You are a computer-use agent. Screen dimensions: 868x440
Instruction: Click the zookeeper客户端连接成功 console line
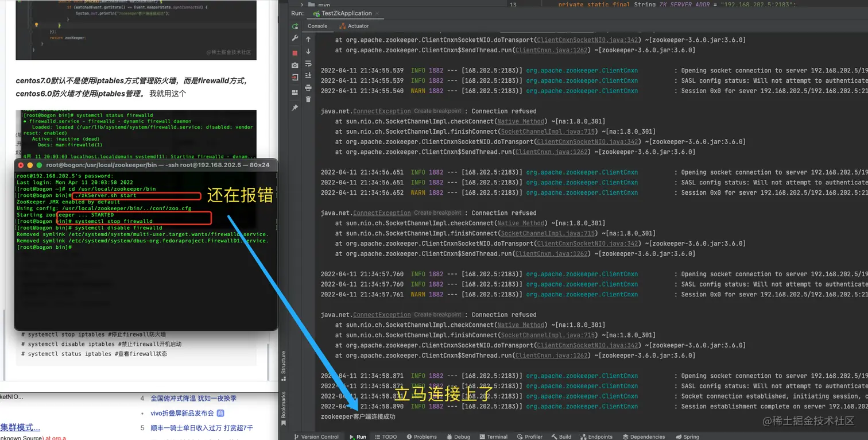358,416
